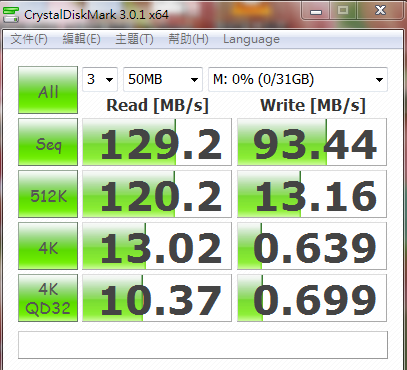Open the Language menu
This screenshot has height=370, width=407.
251,39
